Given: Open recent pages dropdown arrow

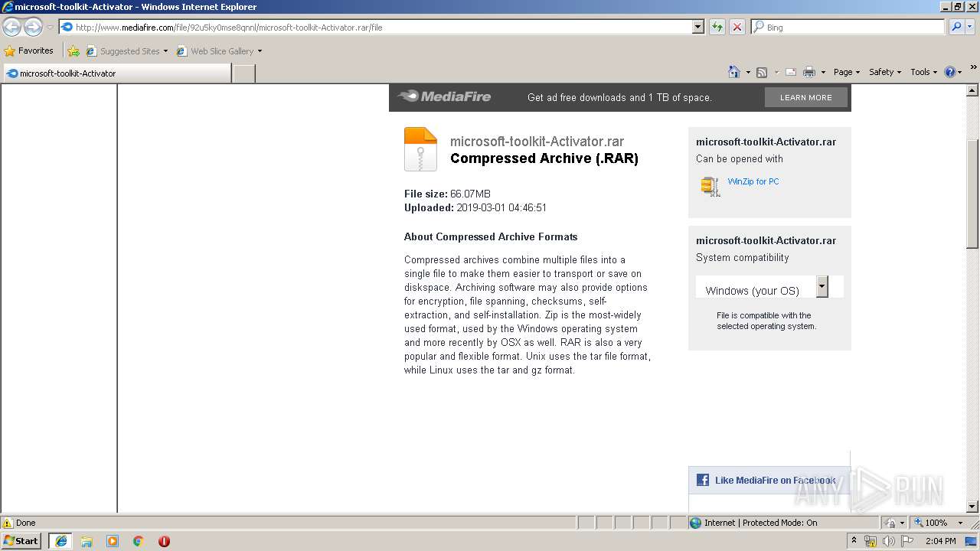Looking at the screenshot, I should pos(50,28).
